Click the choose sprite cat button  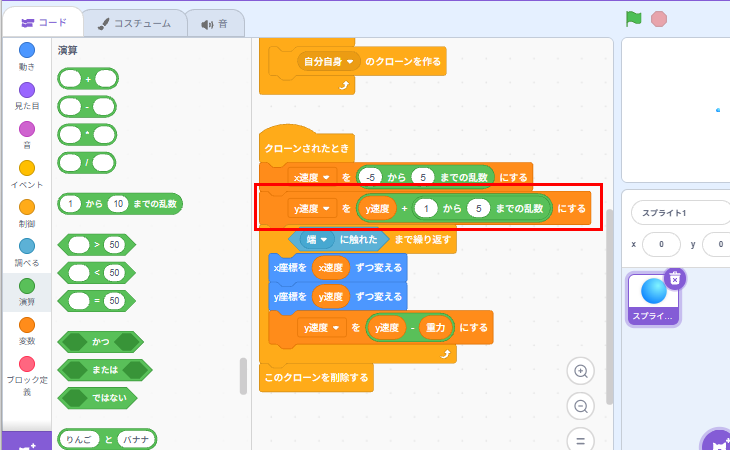[x=718, y=440]
